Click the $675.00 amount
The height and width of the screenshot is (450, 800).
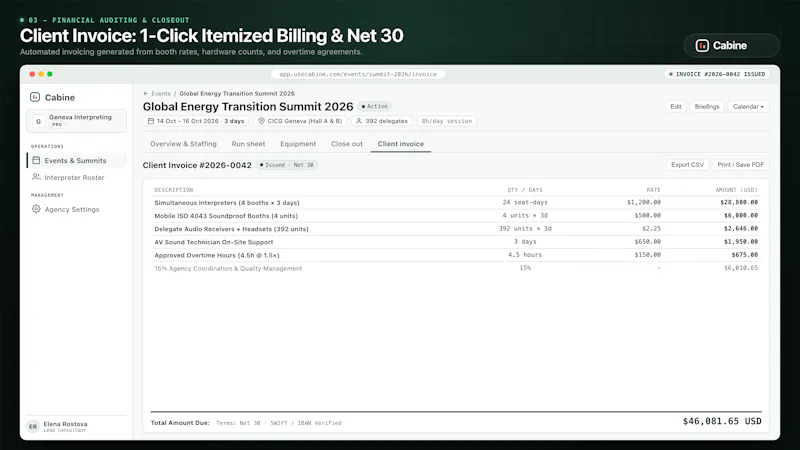coord(744,255)
